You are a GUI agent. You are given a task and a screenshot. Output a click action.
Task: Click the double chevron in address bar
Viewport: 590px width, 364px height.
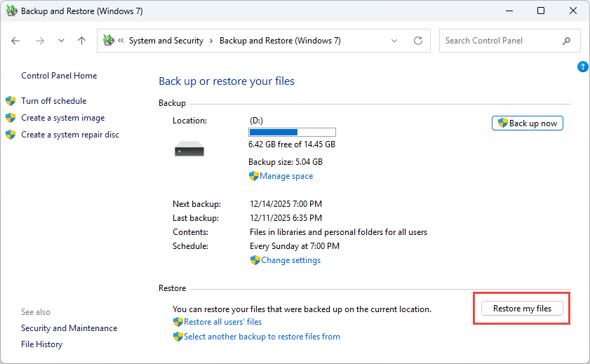pyautogui.click(x=121, y=40)
